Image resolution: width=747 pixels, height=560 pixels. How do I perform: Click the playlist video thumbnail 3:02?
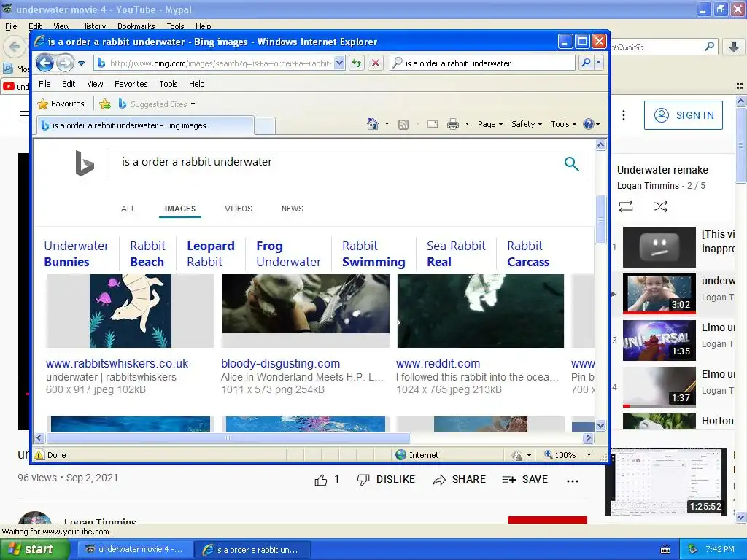pyautogui.click(x=659, y=294)
